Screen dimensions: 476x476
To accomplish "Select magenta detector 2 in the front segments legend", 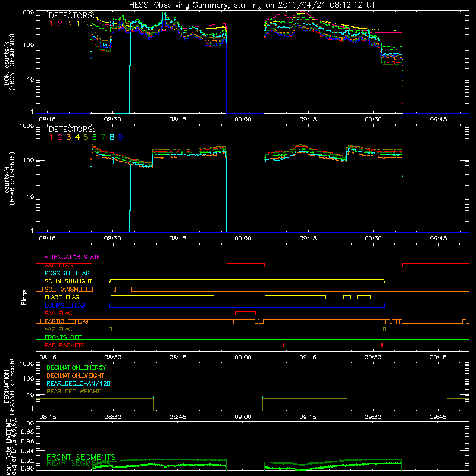I will point(60,24).
